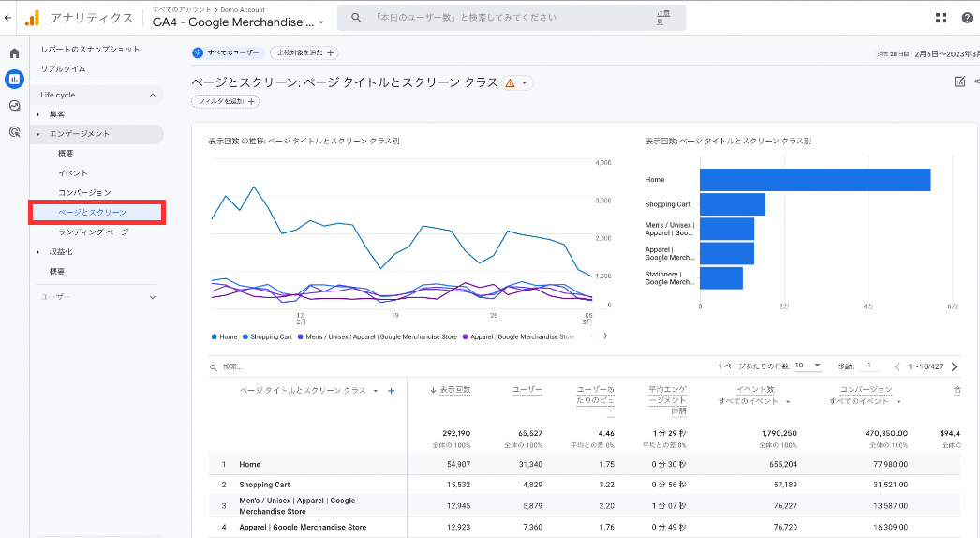Open the Google apps grid icon
This screenshot has width=980, height=538.
(941, 18)
